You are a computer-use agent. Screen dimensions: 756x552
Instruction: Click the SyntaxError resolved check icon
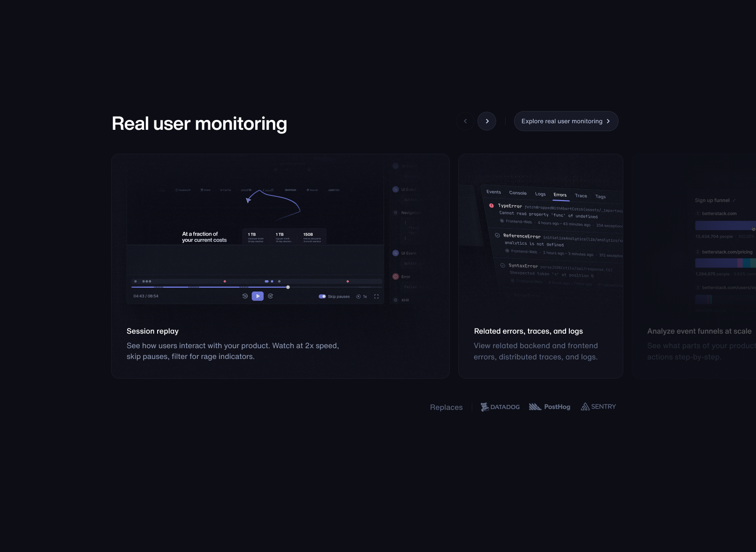pyautogui.click(x=503, y=265)
